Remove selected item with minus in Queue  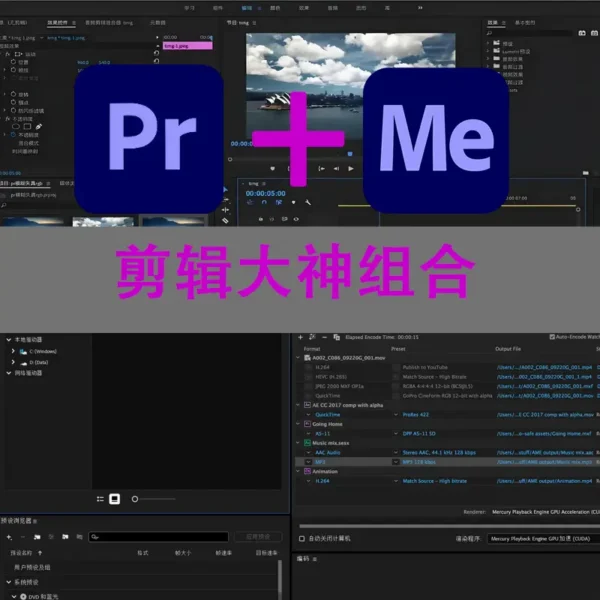(x=324, y=337)
